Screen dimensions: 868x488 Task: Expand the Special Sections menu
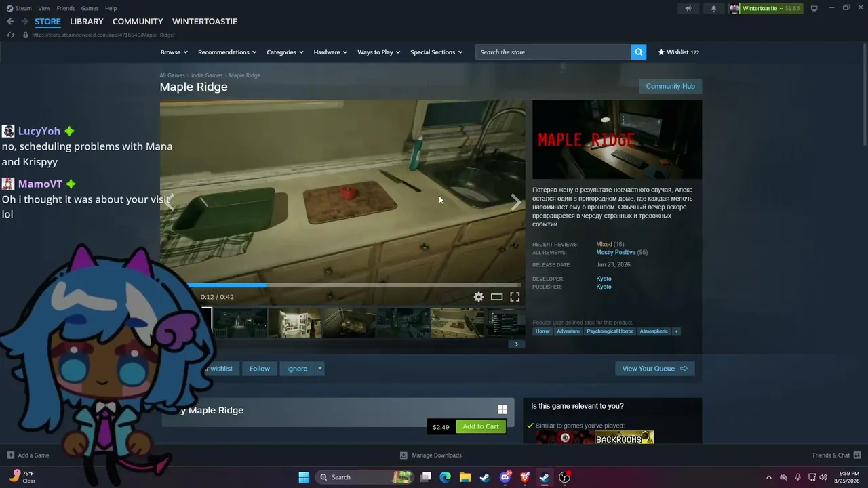point(437,52)
